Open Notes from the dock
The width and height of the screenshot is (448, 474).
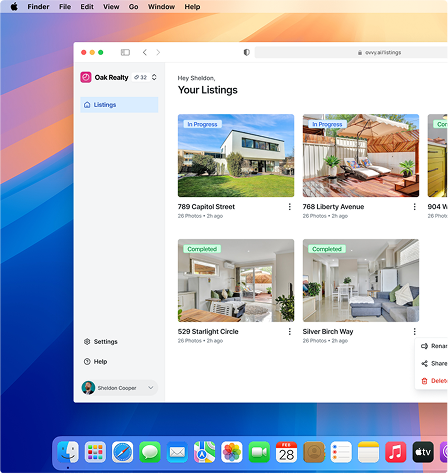click(x=368, y=452)
